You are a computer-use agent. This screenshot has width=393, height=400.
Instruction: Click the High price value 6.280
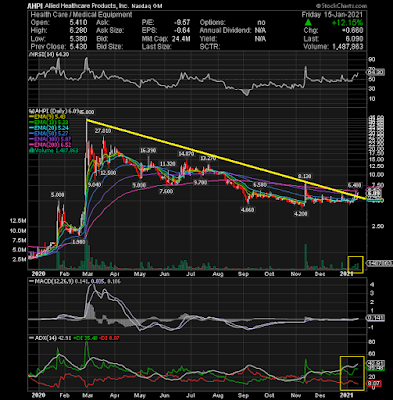(79, 31)
